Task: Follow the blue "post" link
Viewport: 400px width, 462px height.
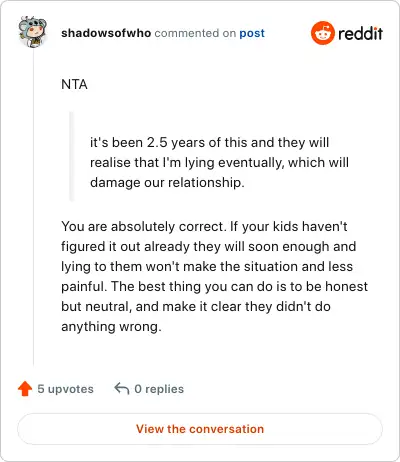Action: coord(252,33)
